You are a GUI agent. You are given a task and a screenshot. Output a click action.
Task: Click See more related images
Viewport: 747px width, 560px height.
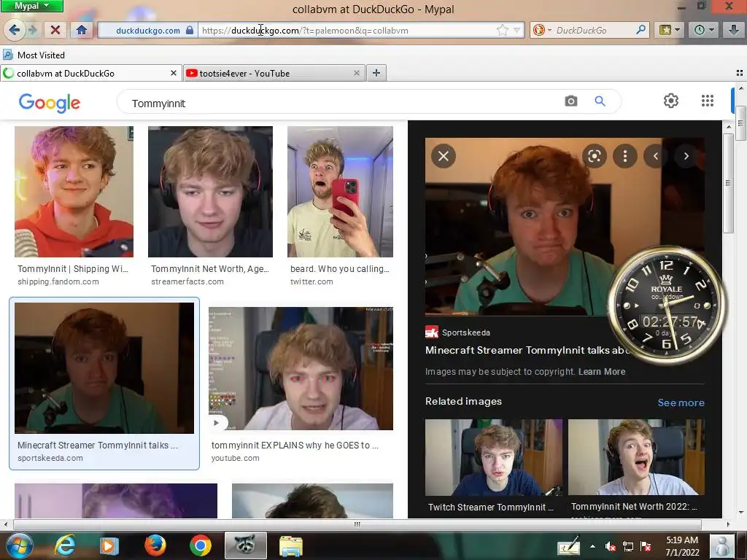(681, 402)
